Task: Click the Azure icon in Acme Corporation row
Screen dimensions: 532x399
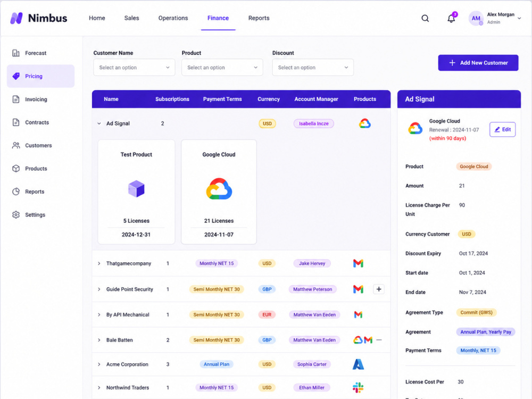Action: pos(358,364)
